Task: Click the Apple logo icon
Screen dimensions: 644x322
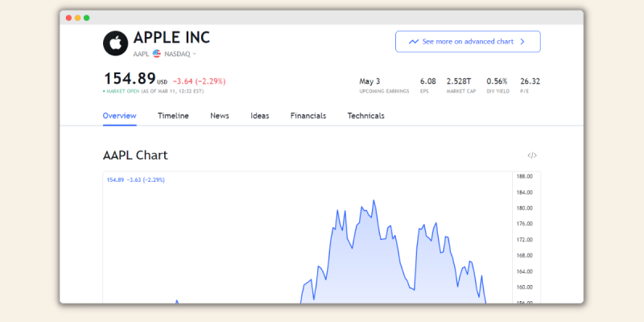Action: [x=115, y=43]
